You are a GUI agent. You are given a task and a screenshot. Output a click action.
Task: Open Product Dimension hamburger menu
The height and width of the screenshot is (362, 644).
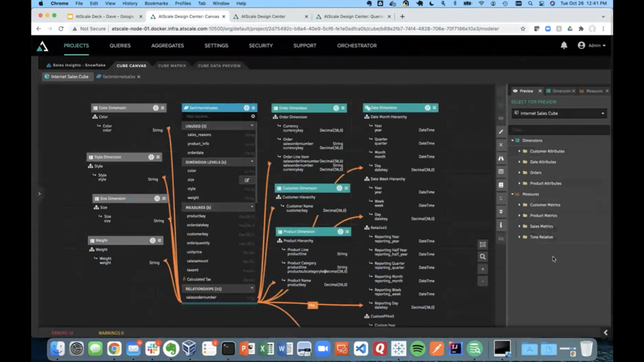click(347, 232)
